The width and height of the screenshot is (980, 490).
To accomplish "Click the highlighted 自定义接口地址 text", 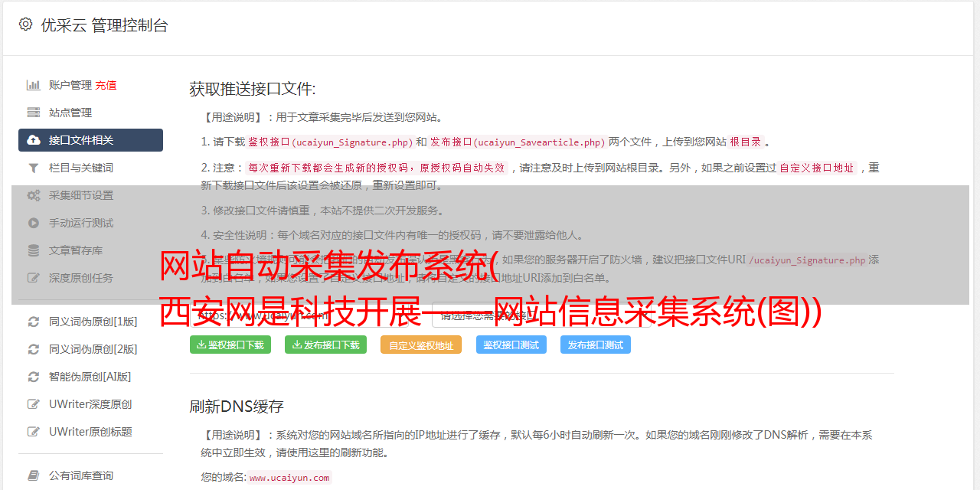I will pyautogui.click(x=817, y=168).
